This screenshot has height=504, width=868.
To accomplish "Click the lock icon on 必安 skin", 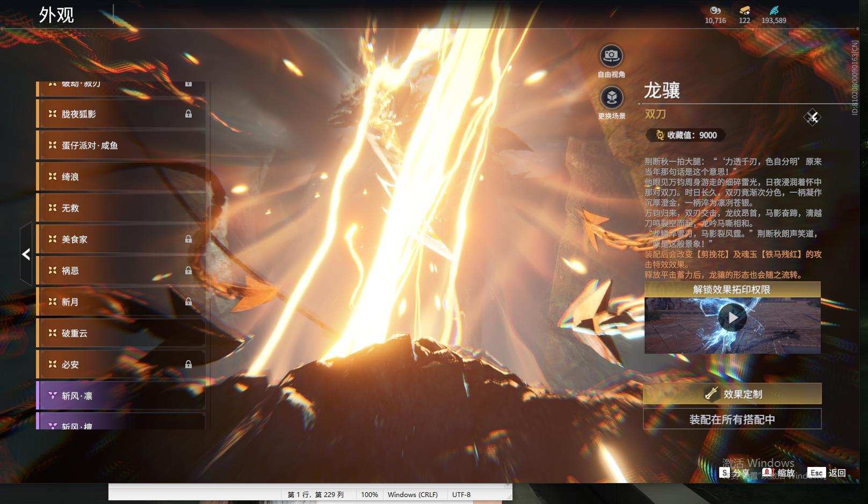I will (189, 364).
